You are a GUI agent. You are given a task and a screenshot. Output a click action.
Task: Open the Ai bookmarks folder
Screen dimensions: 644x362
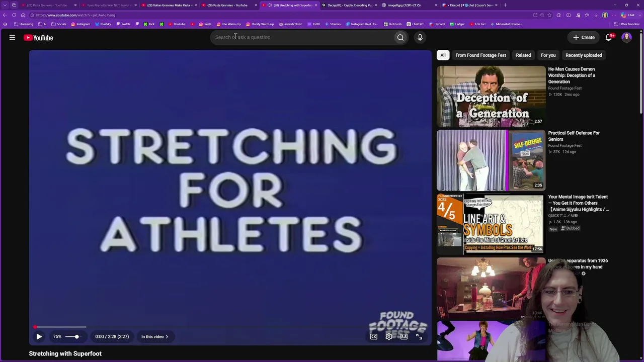coord(42,24)
